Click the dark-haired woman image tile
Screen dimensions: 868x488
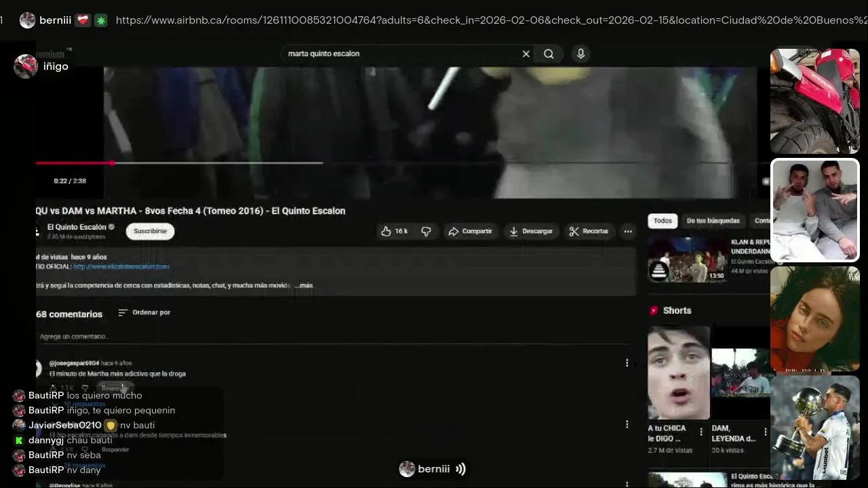click(814, 319)
